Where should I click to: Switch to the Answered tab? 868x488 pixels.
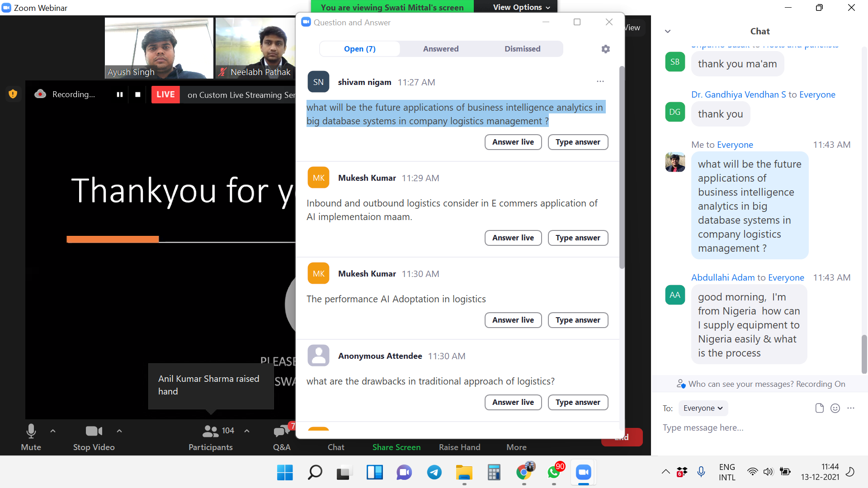coord(440,49)
